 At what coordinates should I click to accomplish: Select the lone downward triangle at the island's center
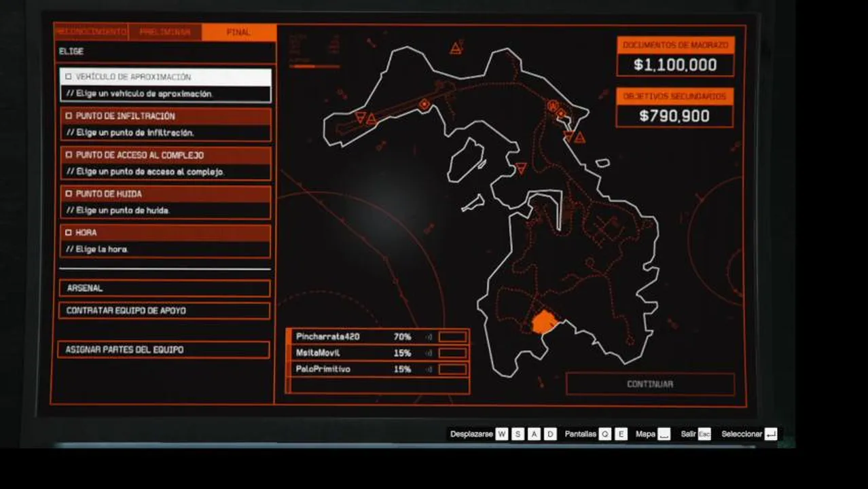pyautogui.click(x=521, y=168)
